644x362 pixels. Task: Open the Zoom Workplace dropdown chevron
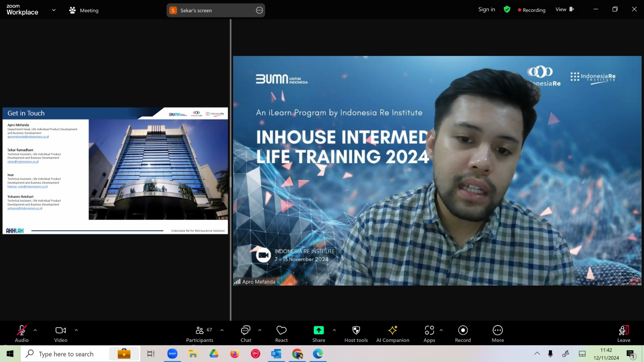pyautogui.click(x=54, y=10)
